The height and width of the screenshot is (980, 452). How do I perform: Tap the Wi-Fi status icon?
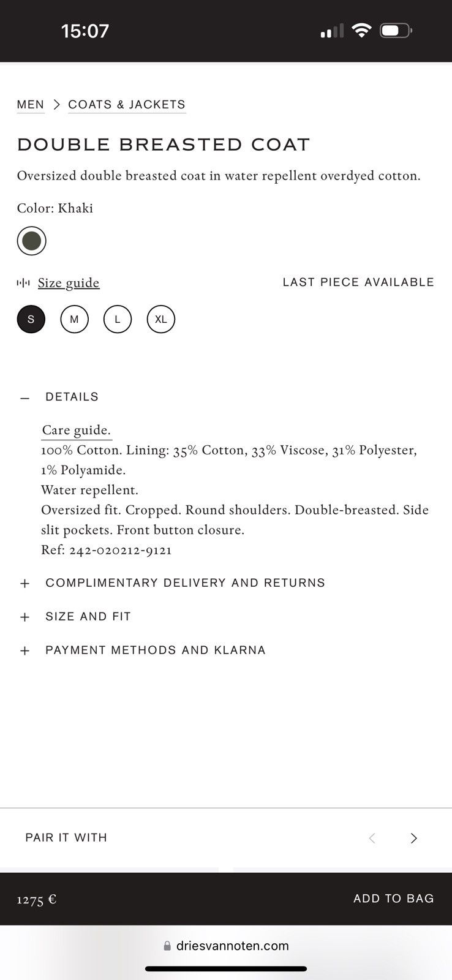pos(361,31)
